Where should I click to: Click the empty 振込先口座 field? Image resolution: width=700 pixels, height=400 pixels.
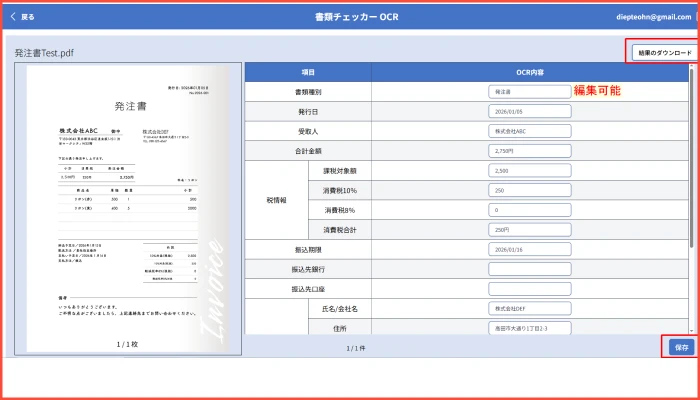529,289
